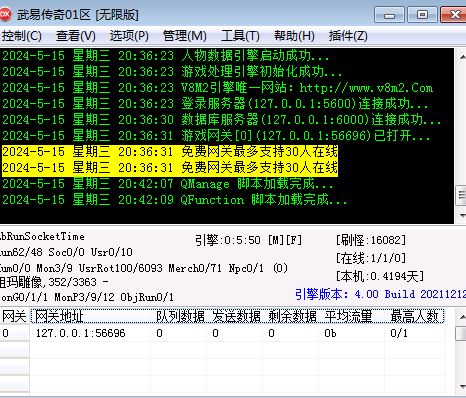
Task: Click the Soc0/0 Usr0/10 status line
Action: point(66,252)
